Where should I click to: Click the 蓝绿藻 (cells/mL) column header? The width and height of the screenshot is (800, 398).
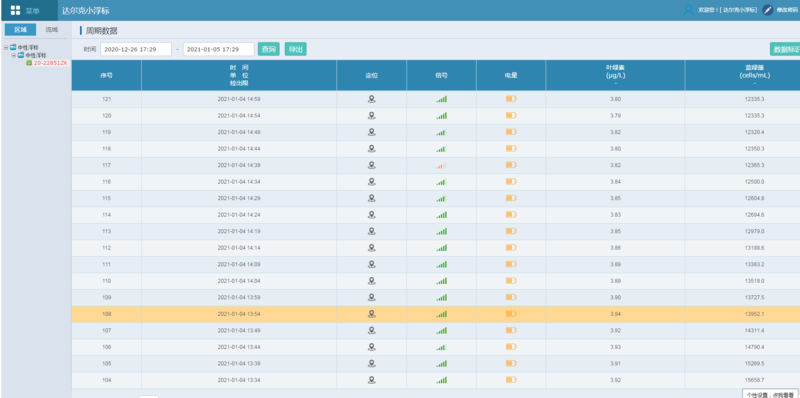click(755, 75)
